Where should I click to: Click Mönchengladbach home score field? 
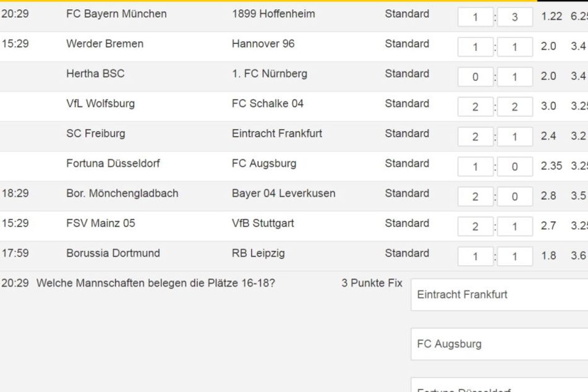(475, 197)
